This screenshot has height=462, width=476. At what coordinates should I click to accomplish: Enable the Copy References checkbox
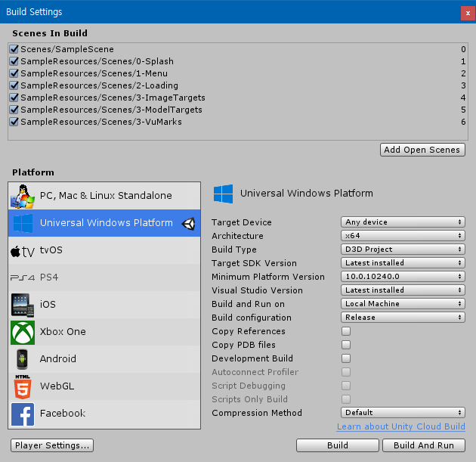click(346, 331)
